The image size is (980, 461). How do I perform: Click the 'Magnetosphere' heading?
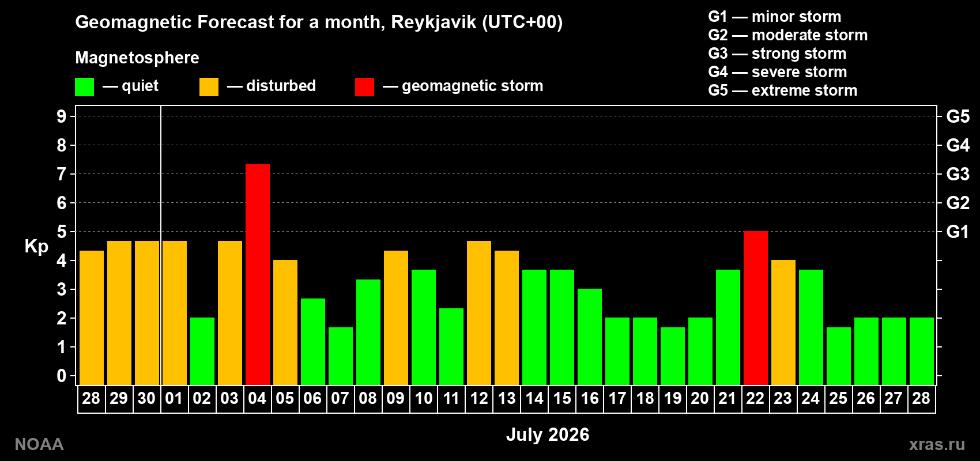(x=137, y=58)
